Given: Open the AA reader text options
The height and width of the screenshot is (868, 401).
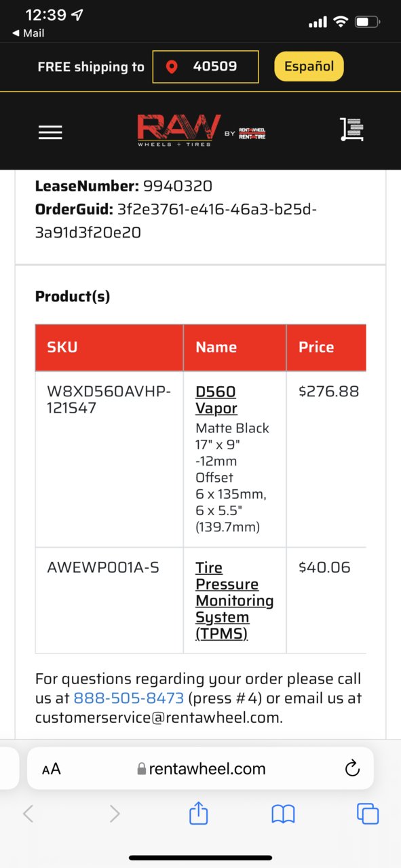Looking at the screenshot, I should pos(51,769).
